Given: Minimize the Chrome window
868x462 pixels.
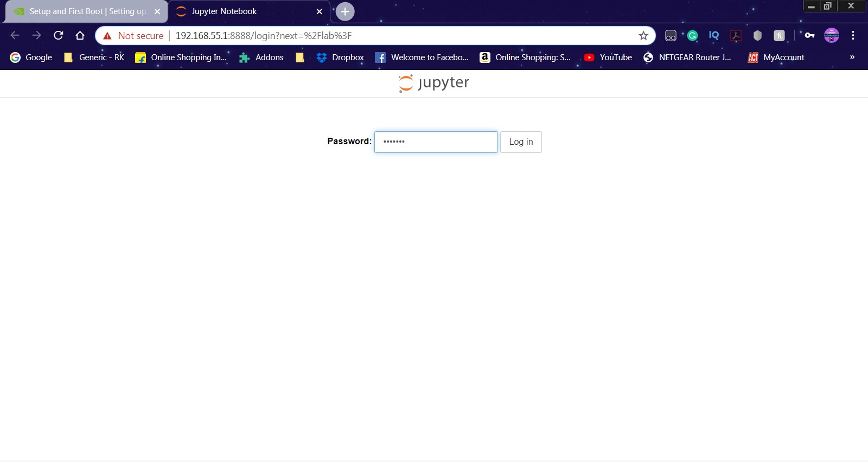Looking at the screenshot, I should (x=811, y=6).
